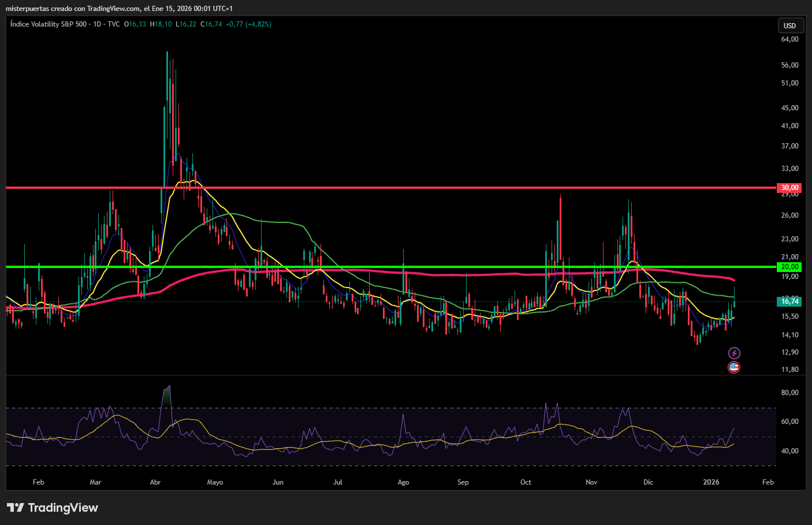Click the TVC exchange label in legend

[114, 24]
